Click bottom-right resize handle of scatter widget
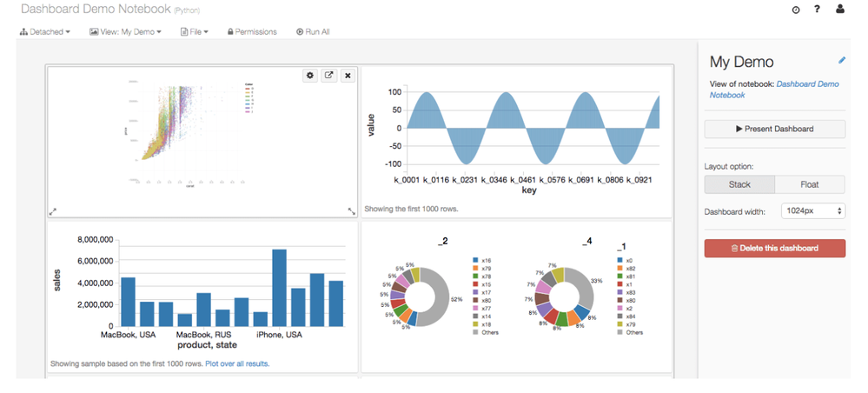 click(352, 211)
